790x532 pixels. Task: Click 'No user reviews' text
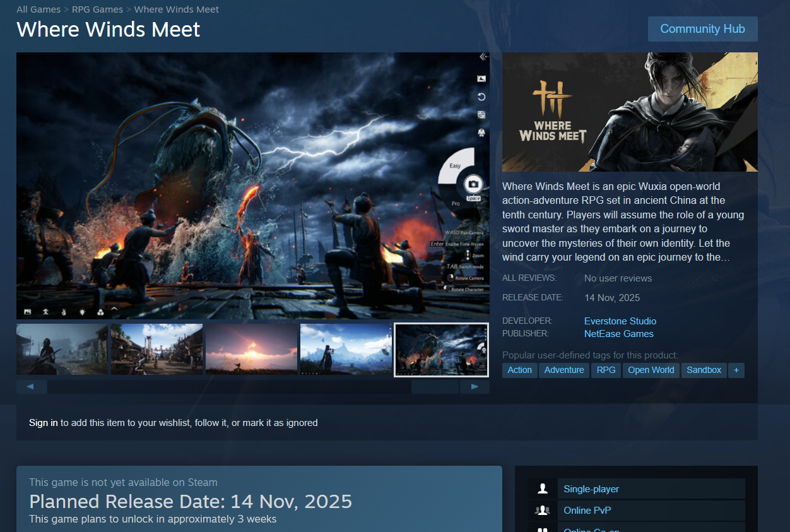618,278
